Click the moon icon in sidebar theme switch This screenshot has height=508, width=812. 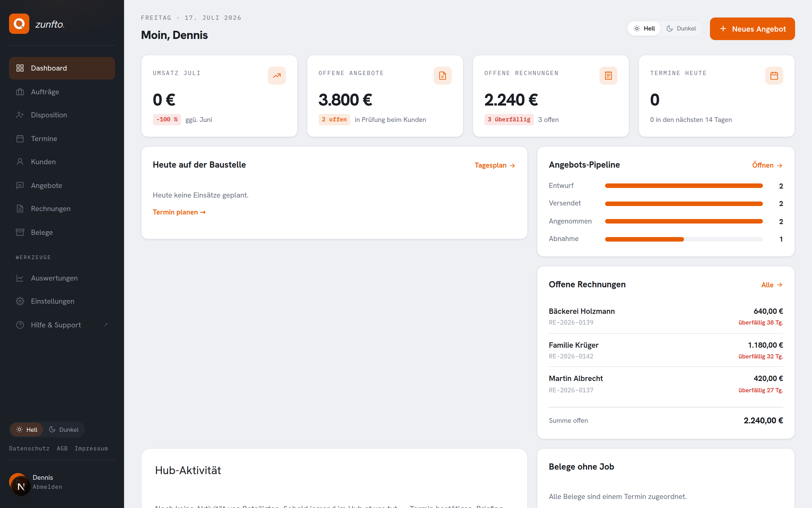(52, 429)
